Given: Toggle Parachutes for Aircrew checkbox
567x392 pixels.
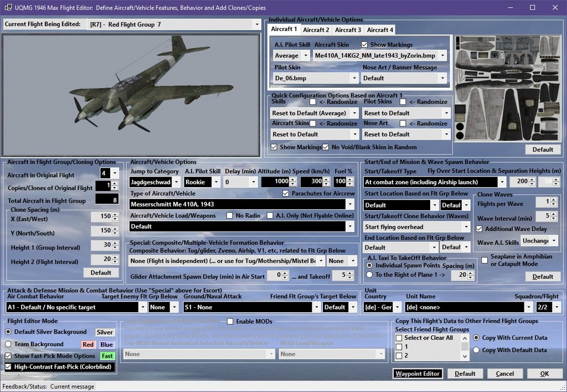Looking at the screenshot, I should click(x=286, y=193).
